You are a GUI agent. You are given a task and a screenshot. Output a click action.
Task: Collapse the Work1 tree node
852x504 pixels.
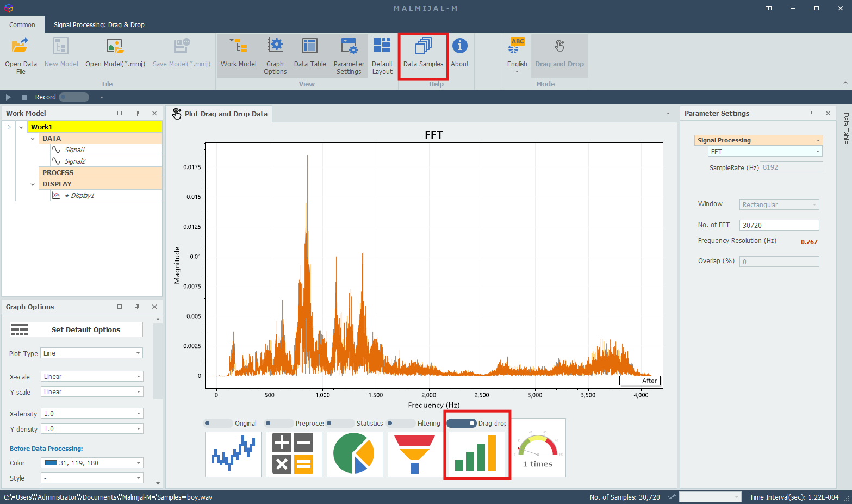point(21,127)
